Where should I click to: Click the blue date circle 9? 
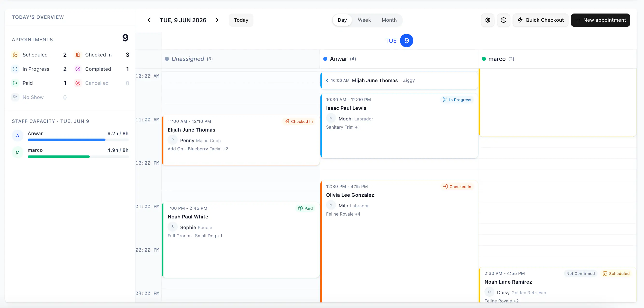tap(406, 41)
